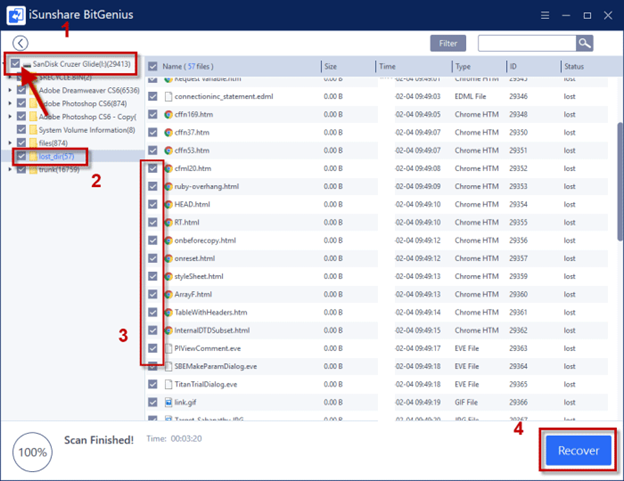The image size is (624, 481).
Task: Expand the files(874) tree node
Action: pos(10,142)
